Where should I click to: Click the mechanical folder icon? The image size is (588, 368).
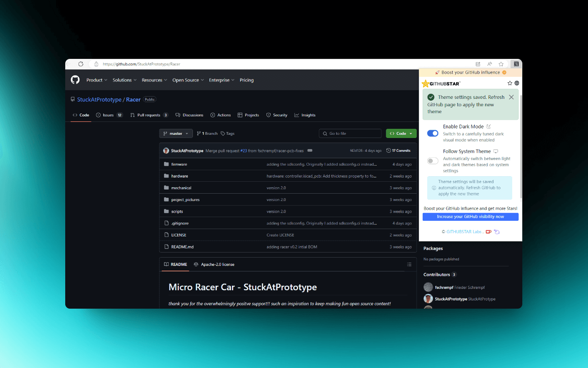pos(167,188)
